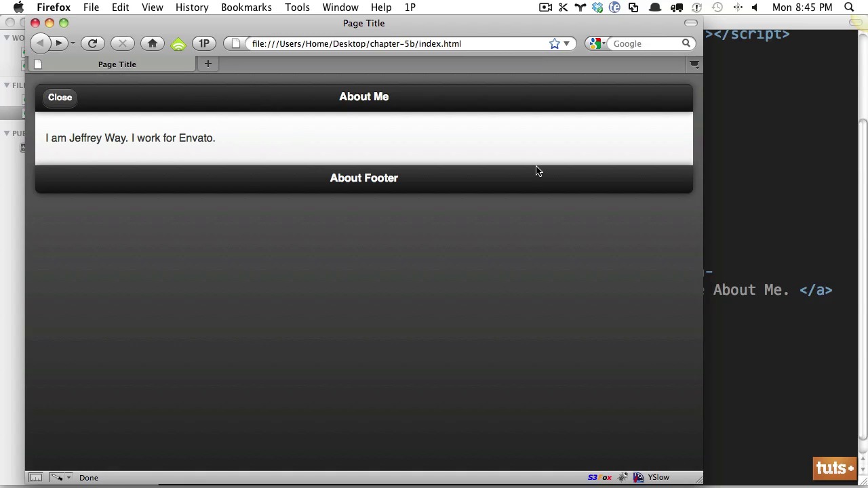Open the Bookmarks menu
This screenshot has width=868, height=488.
pyautogui.click(x=246, y=7)
